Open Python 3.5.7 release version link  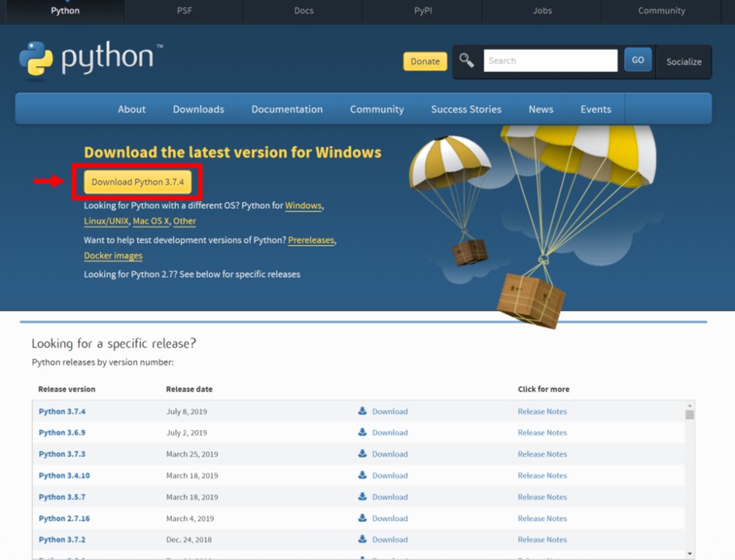pyautogui.click(x=62, y=497)
